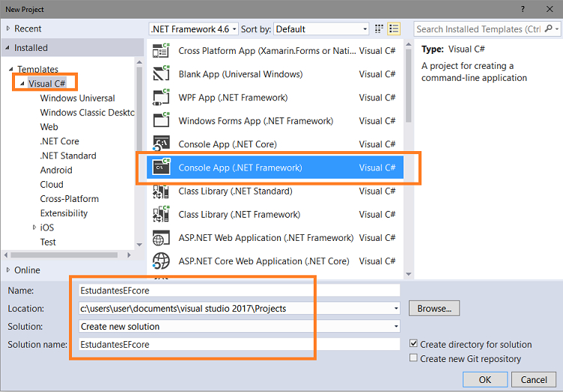Open the Location path dropdown arrow
The image size is (563, 392).
[396, 308]
